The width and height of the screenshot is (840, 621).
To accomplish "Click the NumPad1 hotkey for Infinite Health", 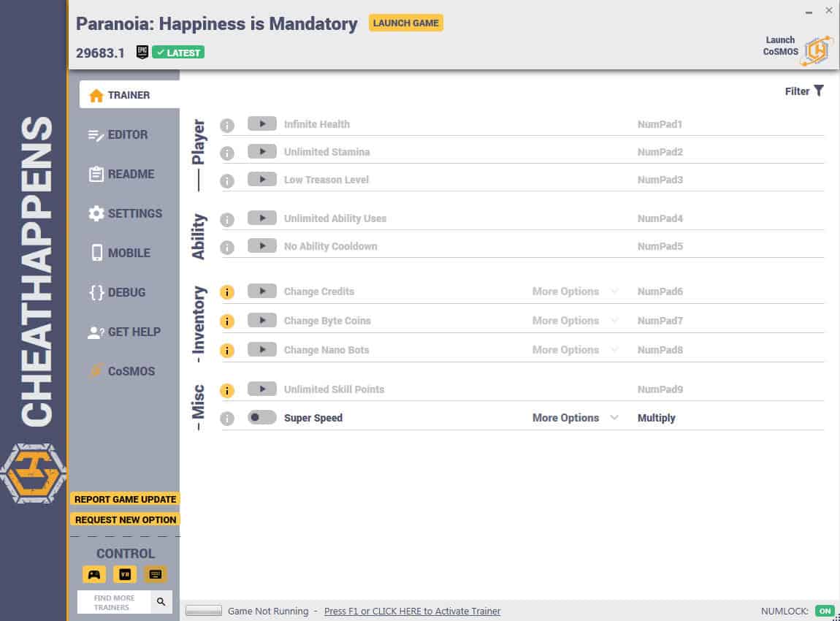I will coord(660,124).
